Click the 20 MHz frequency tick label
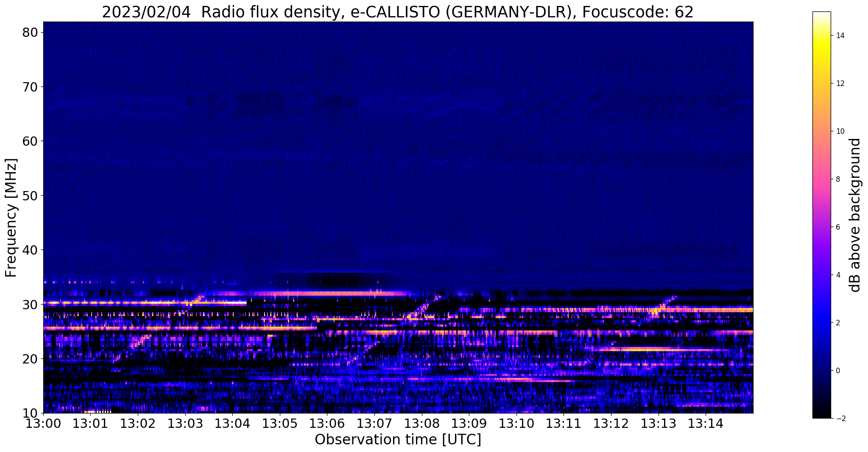Viewport: 868px width, 452px height. (31, 359)
